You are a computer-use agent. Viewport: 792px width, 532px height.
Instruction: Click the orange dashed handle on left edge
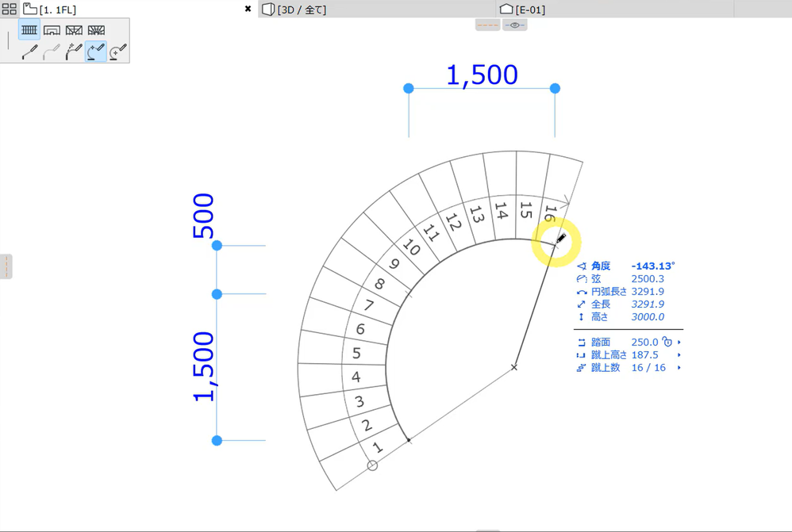(6, 266)
